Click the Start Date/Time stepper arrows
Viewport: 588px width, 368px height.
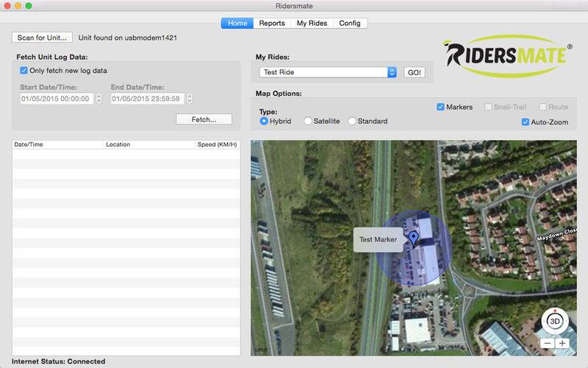(x=99, y=99)
